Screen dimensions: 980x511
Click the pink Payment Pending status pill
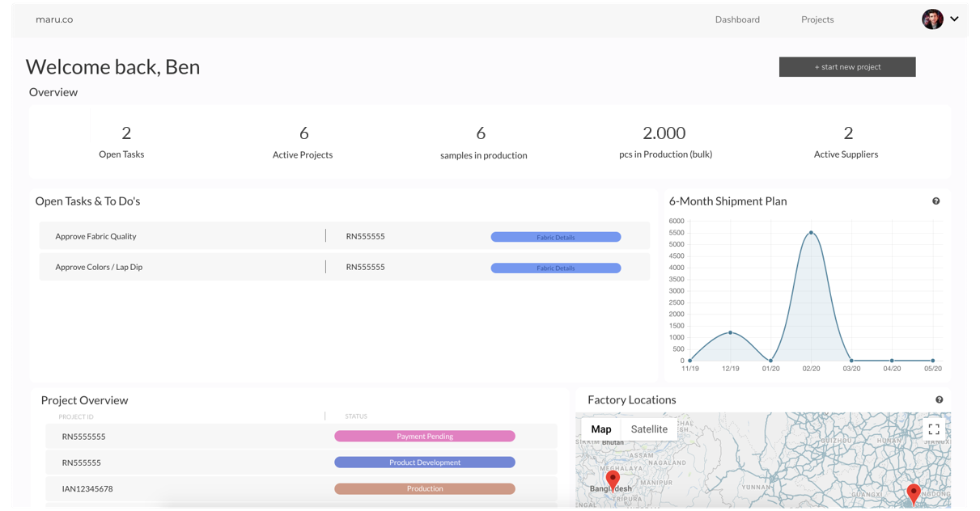pyautogui.click(x=424, y=436)
